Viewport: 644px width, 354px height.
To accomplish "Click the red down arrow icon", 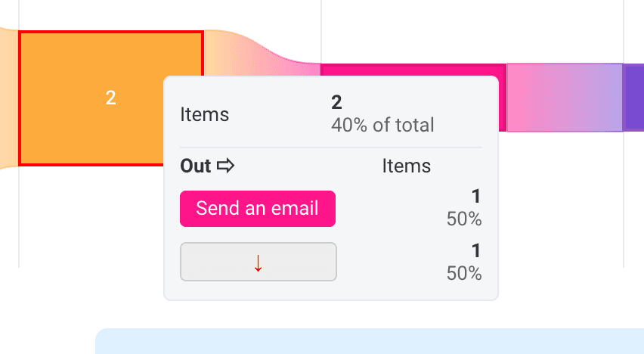I will 258,263.
